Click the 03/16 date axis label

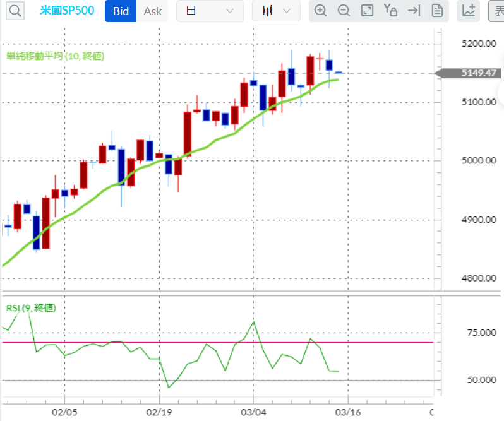pos(348,412)
